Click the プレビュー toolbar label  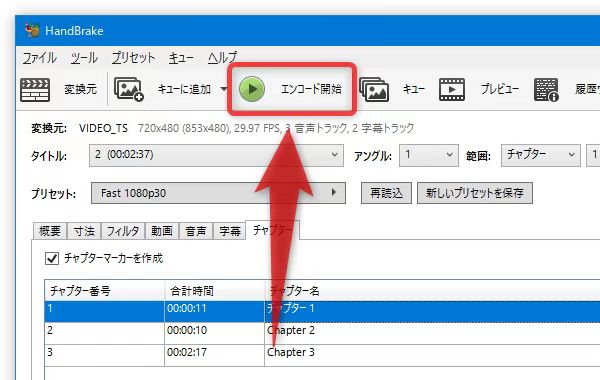coord(499,89)
